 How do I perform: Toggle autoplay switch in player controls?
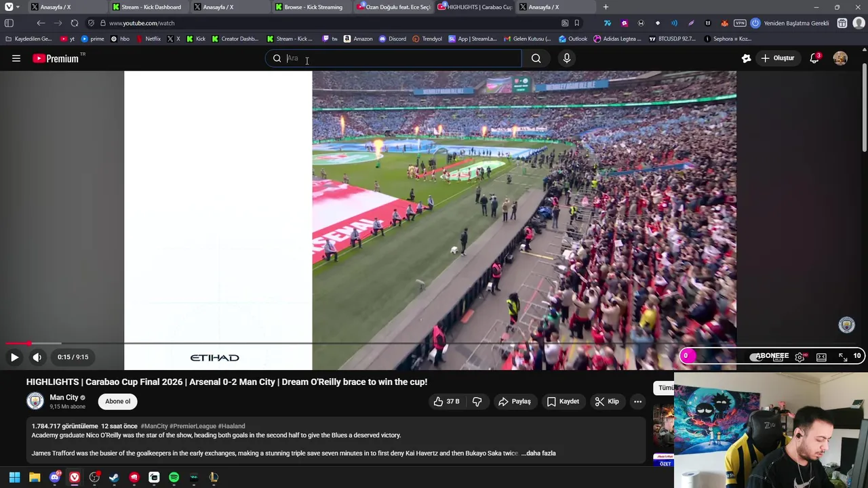click(757, 357)
